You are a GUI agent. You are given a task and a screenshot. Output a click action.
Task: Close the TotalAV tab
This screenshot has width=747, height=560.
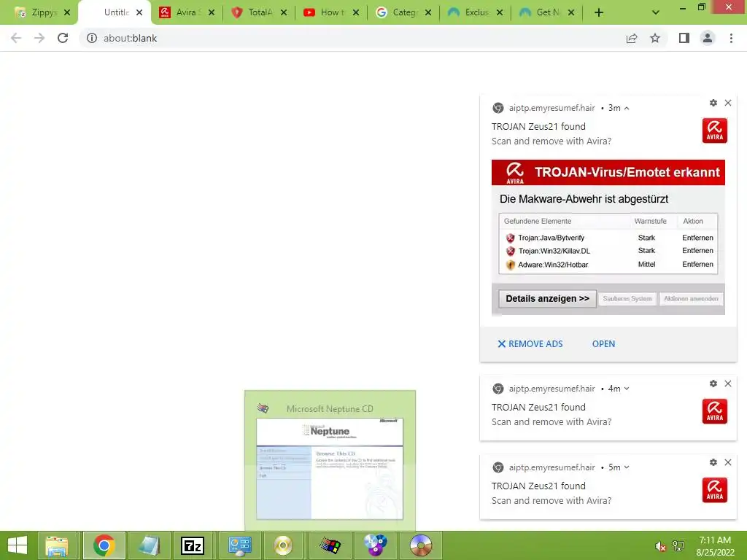pyautogui.click(x=284, y=12)
